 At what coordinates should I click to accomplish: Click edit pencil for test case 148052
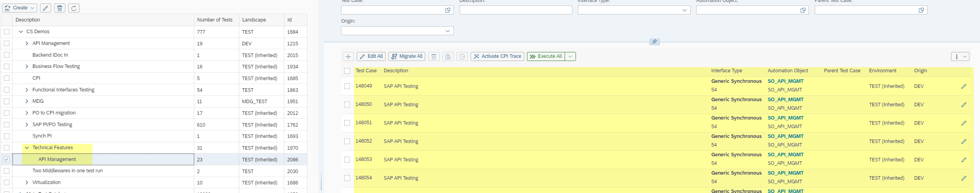point(964,141)
